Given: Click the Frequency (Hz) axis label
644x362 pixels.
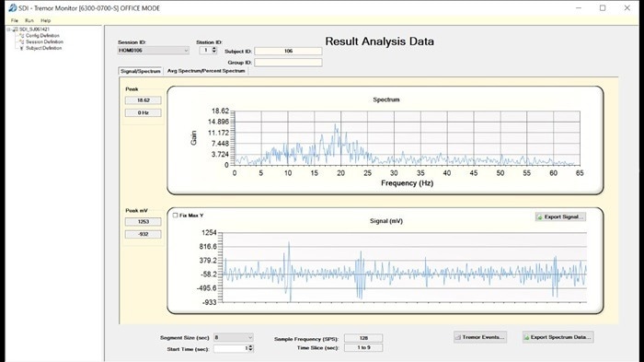Looking at the screenshot, I should (407, 183).
